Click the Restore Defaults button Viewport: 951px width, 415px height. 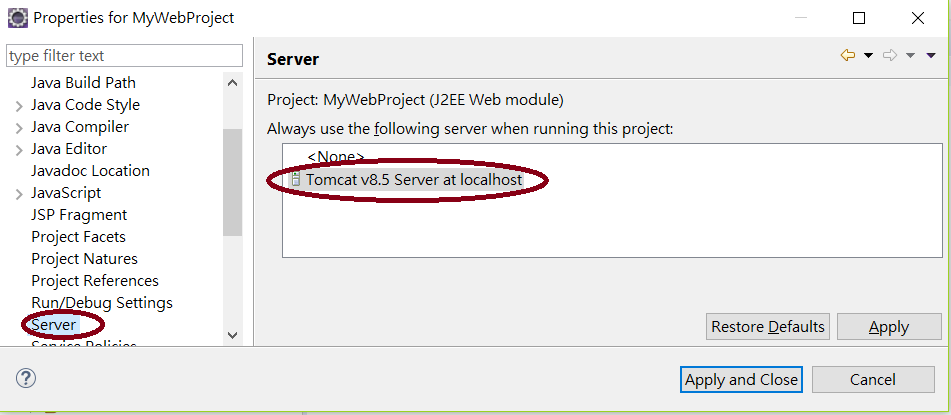click(768, 326)
